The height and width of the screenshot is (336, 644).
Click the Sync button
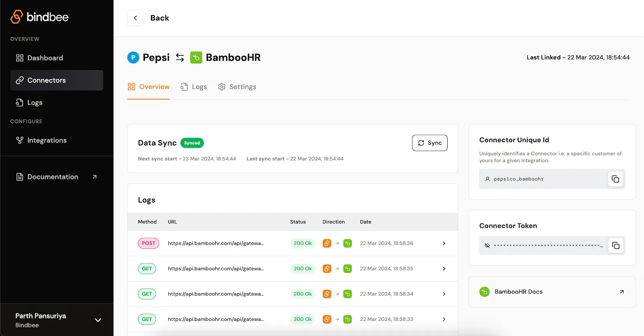click(430, 143)
